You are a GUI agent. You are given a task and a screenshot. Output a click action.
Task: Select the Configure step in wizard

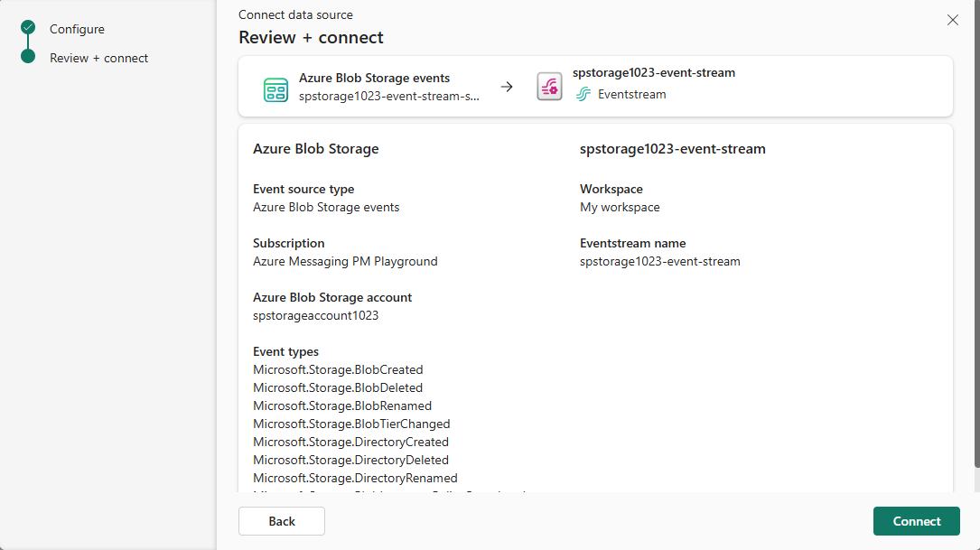77,29
